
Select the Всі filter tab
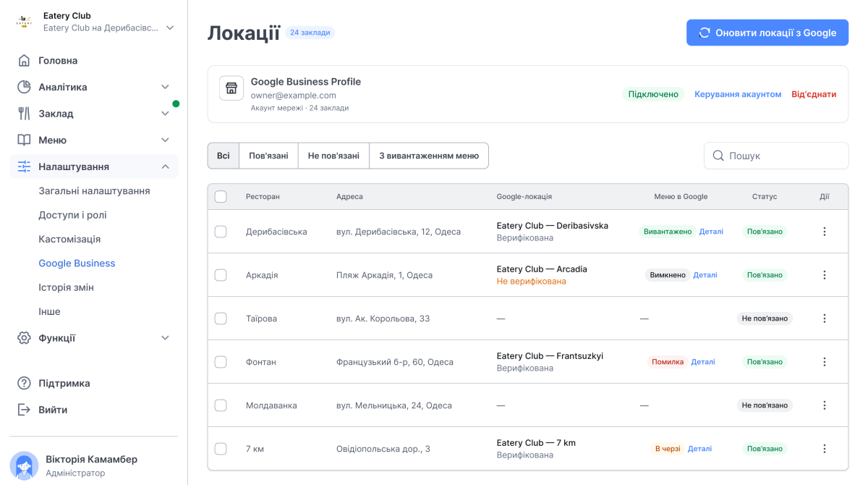pyautogui.click(x=224, y=156)
